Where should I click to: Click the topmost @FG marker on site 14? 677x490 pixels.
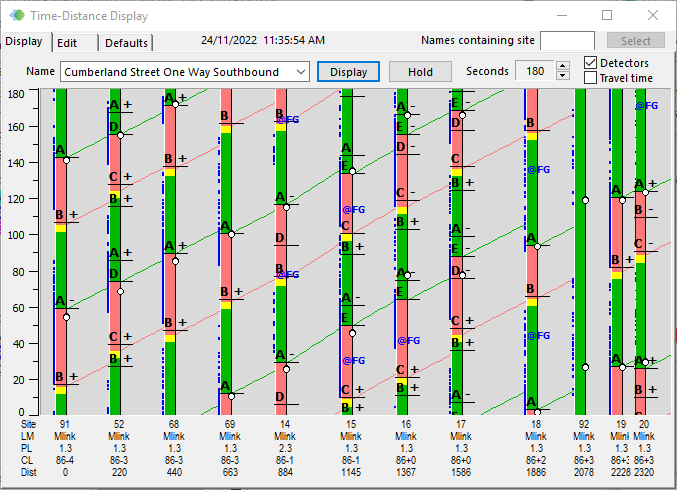point(288,119)
